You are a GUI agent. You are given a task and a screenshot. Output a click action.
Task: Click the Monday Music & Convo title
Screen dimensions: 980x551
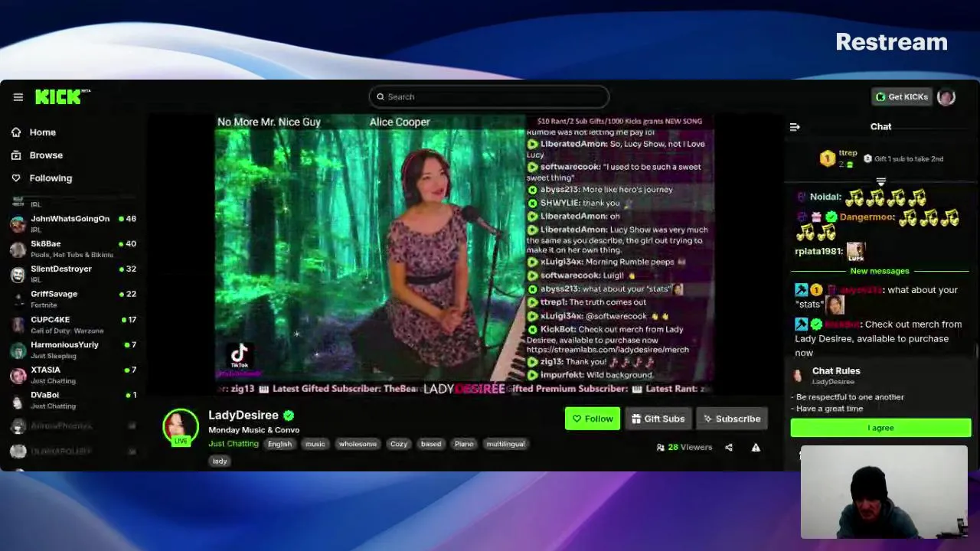pos(253,430)
